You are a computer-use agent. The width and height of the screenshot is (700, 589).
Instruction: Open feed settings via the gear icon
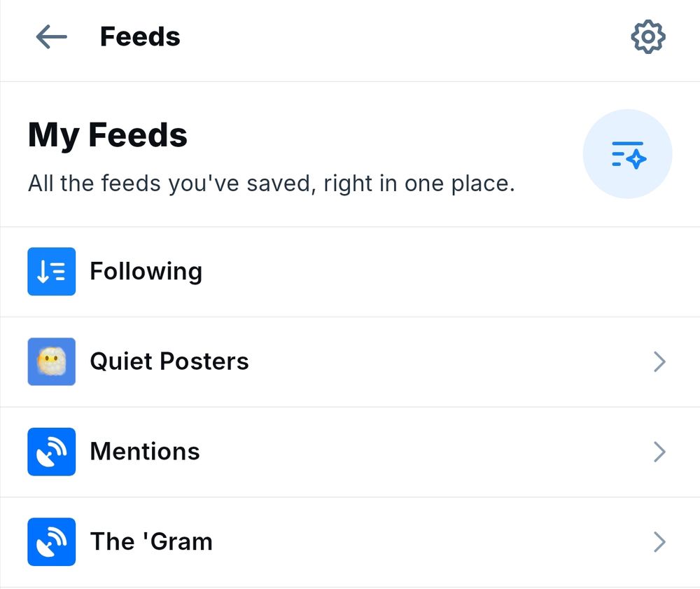point(647,37)
